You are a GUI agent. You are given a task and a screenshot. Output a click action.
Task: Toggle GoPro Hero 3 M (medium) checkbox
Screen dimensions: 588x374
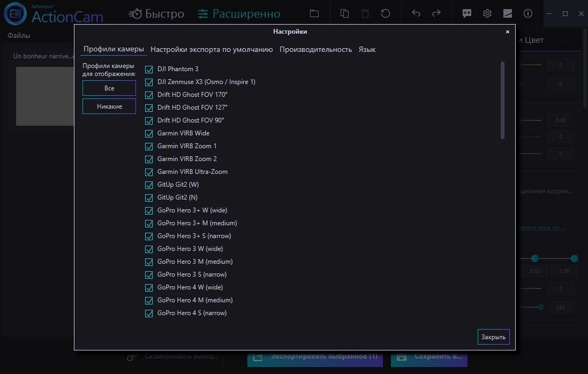[x=149, y=262]
